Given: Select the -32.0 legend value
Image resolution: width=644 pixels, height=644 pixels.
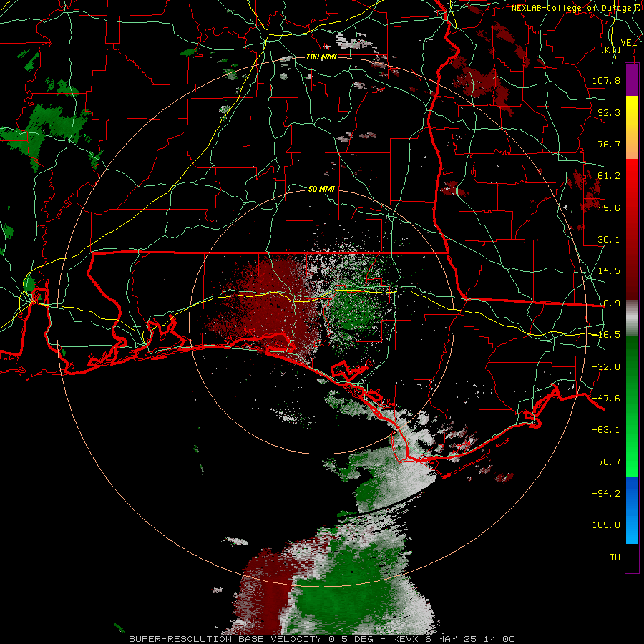Looking at the screenshot, I should 606,367.
